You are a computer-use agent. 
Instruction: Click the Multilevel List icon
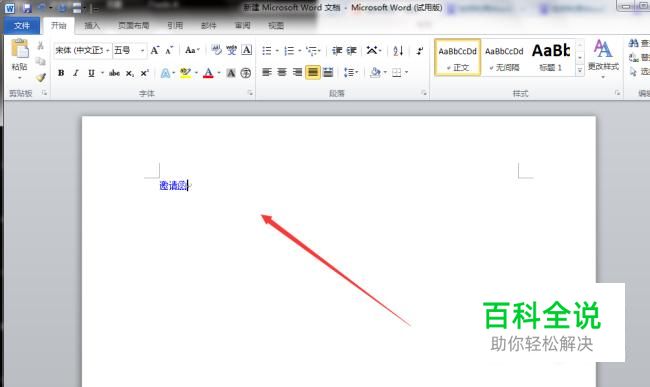tap(312, 51)
